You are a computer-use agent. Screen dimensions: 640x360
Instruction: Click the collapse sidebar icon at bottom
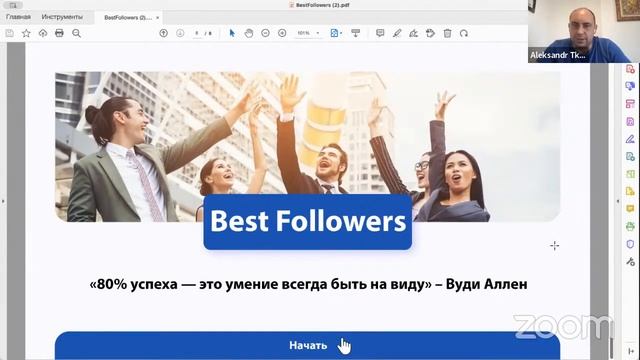pyautogui.click(x=631, y=351)
